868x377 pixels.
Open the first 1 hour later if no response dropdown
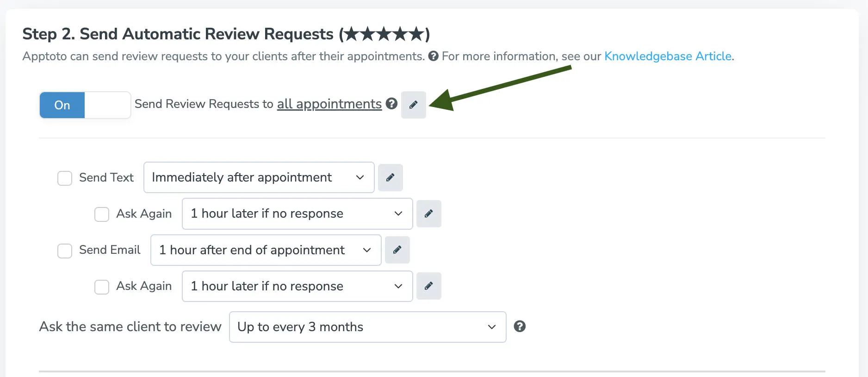pyautogui.click(x=297, y=214)
